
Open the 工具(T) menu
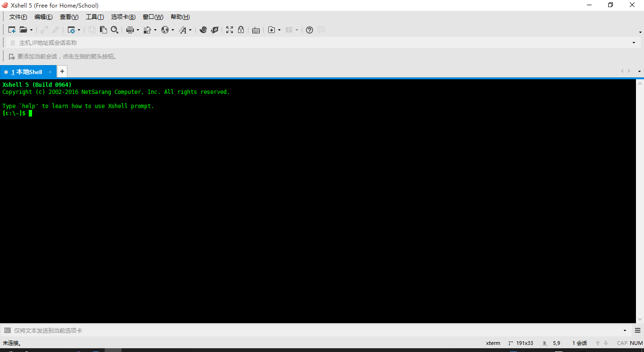(95, 17)
